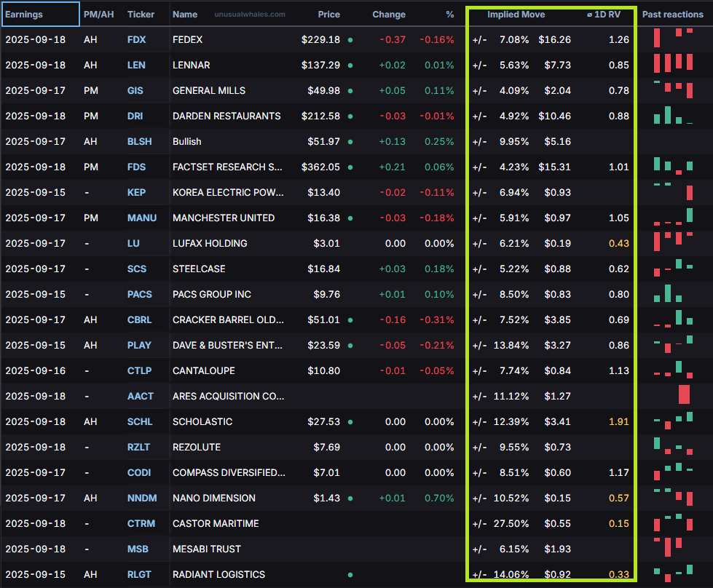713x588 pixels.
Task: Click the green dot beside Cracker Barrel price
Action: click(x=350, y=320)
